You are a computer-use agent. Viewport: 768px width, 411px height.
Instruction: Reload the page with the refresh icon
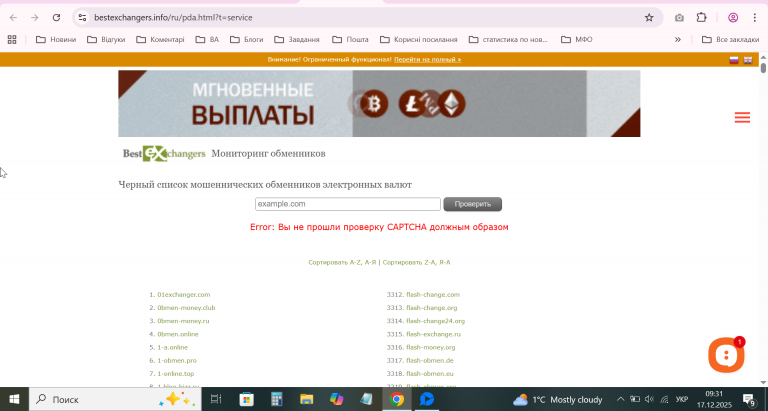pyautogui.click(x=56, y=18)
